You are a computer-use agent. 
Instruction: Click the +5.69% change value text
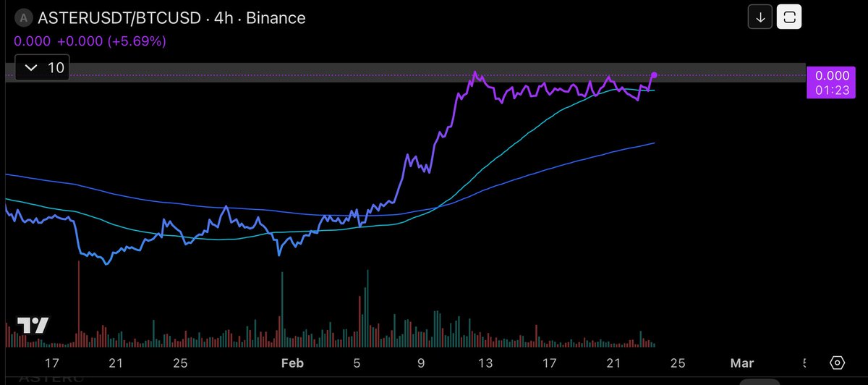(x=136, y=41)
